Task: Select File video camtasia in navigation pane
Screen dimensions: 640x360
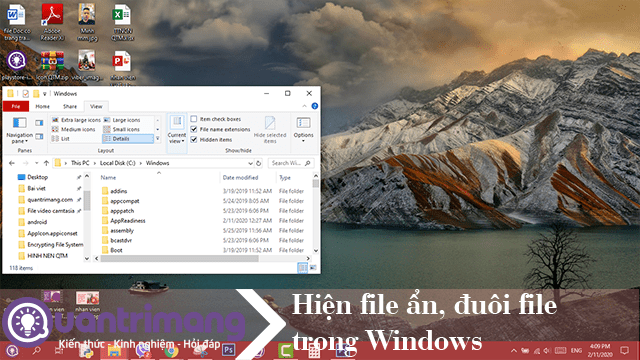Action: pyautogui.click(x=51, y=211)
